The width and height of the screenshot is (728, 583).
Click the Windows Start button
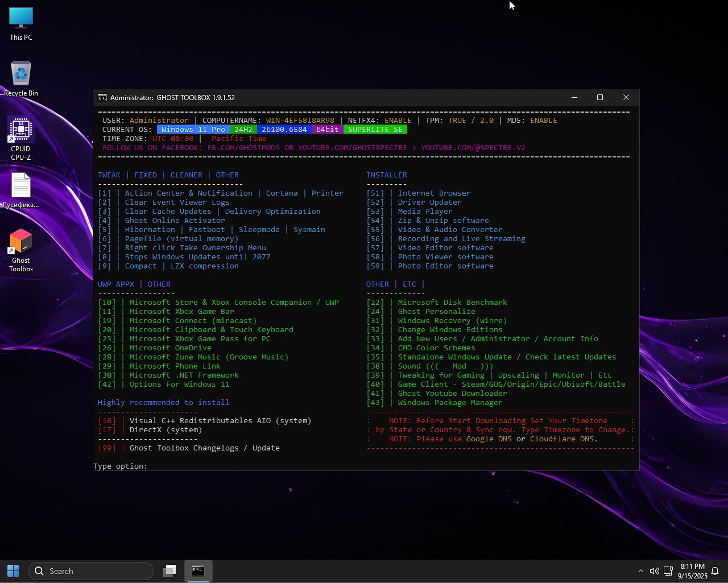tap(13, 570)
